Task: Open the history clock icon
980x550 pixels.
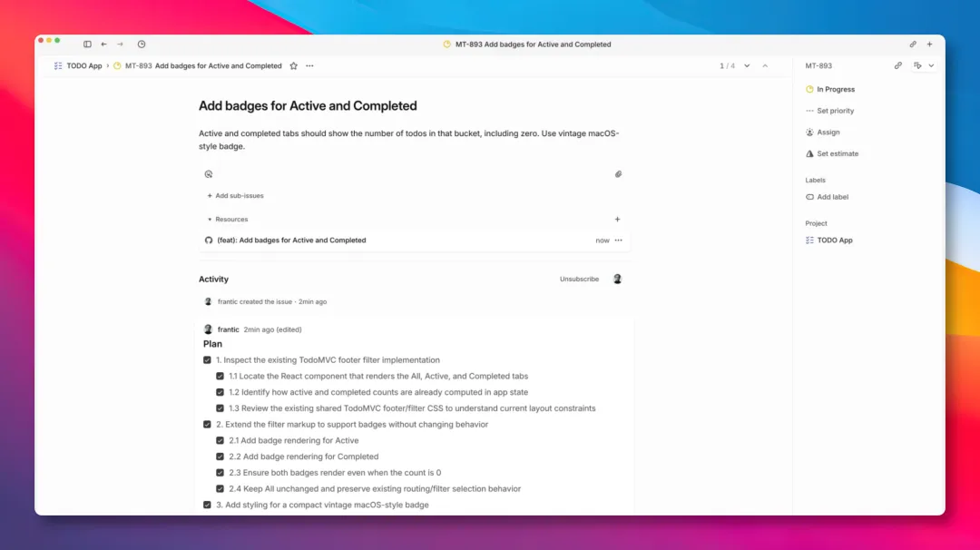Action: coord(142,44)
